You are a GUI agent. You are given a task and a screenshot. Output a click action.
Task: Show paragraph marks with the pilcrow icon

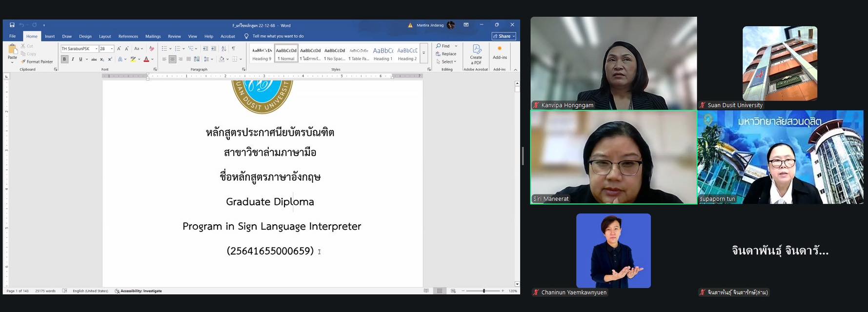click(234, 49)
